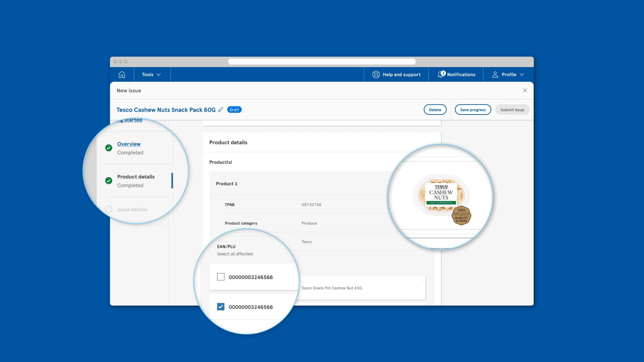This screenshot has height=362, width=644.
Task: Click the Help and support lifebuoy icon
Action: click(376, 74)
